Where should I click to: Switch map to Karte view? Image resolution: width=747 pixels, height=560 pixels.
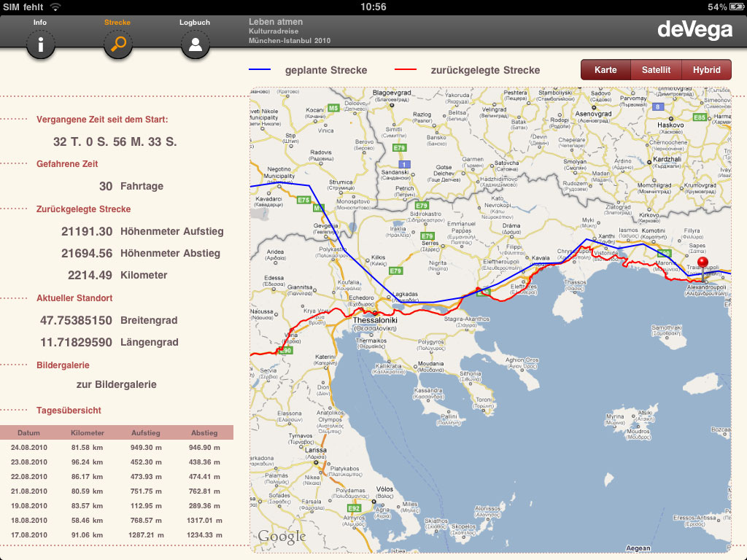605,70
